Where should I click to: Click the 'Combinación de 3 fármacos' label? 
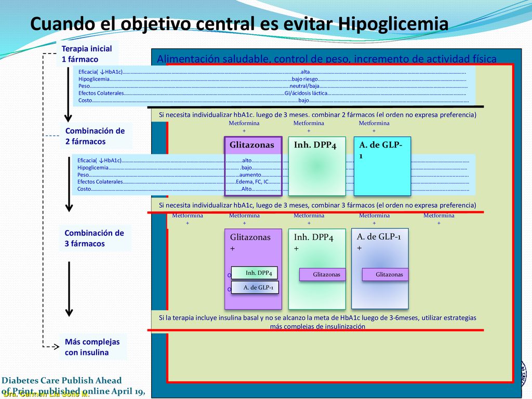pyautogui.click(x=95, y=238)
